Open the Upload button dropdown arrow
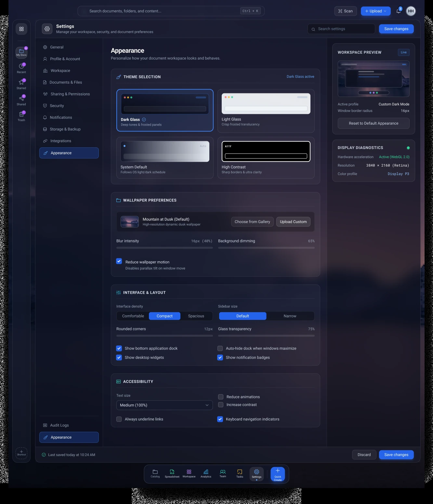The image size is (433, 504). (385, 11)
